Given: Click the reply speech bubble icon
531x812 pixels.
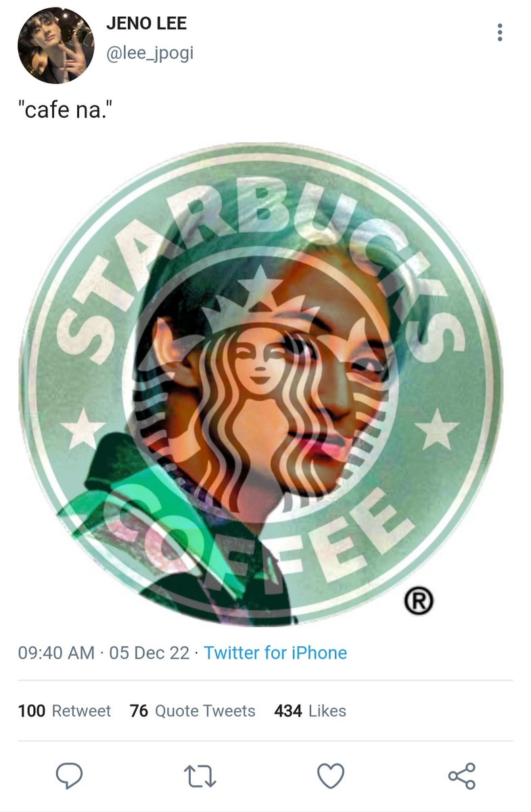Looking at the screenshot, I should point(69,776).
